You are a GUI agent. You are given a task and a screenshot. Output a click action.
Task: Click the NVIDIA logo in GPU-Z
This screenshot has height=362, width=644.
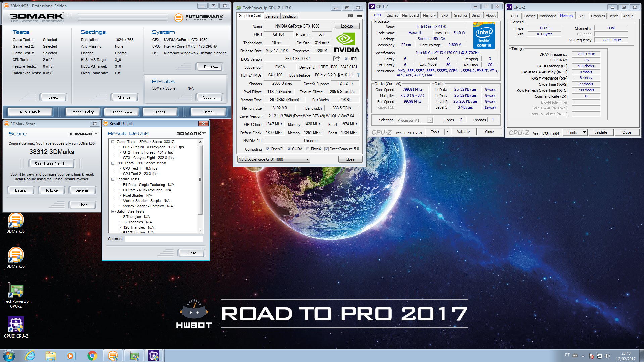347,43
